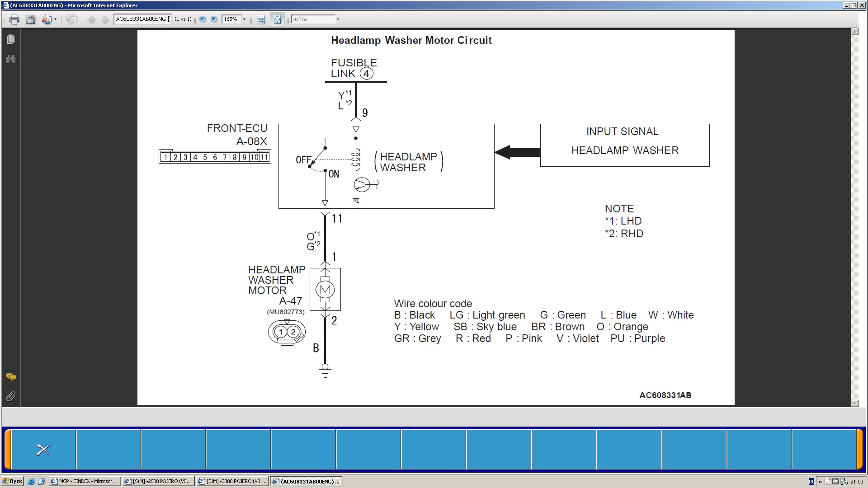Expand the Найти search options dropdown

coord(338,19)
